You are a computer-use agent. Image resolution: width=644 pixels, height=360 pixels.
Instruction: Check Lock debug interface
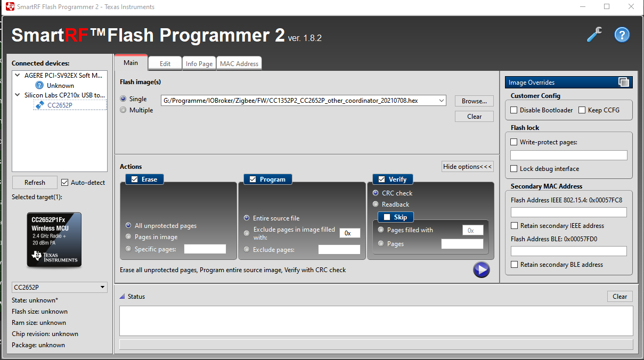pyautogui.click(x=513, y=169)
